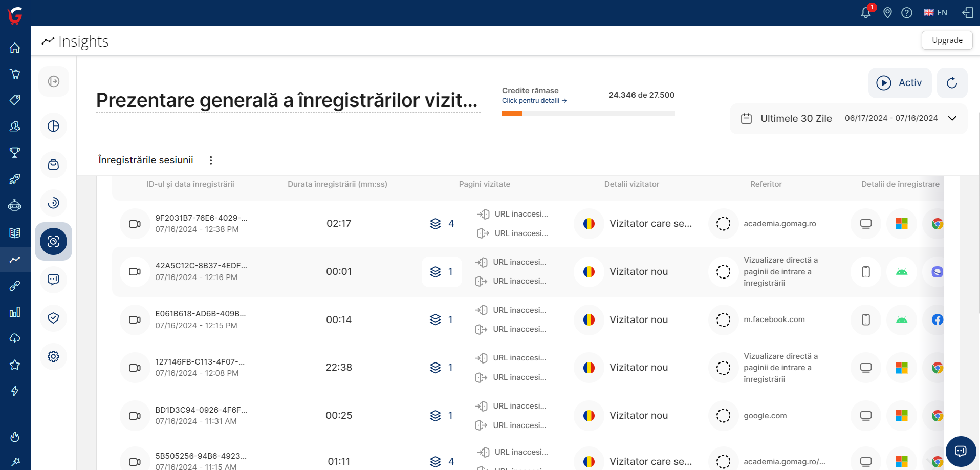This screenshot has height=470, width=980.
Task: Open the 42A5C12C recording pages count
Action: click(442, 272)
